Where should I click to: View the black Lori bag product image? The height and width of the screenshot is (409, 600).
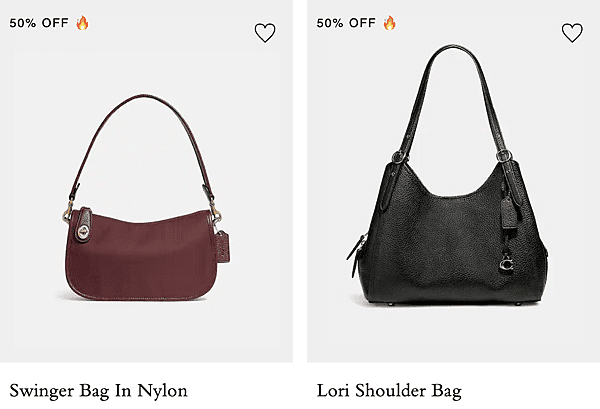(447, 175)
